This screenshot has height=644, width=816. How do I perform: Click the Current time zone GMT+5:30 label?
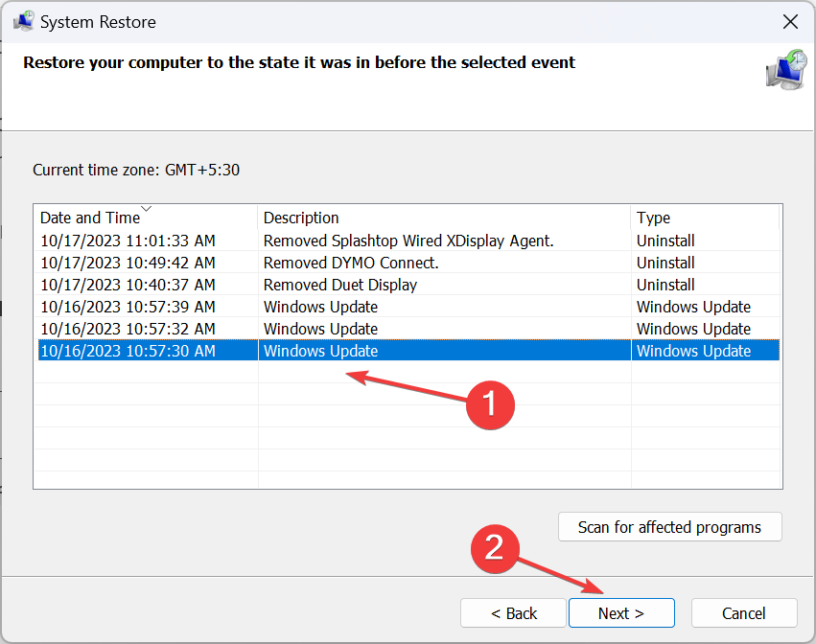tap(136, 170)
